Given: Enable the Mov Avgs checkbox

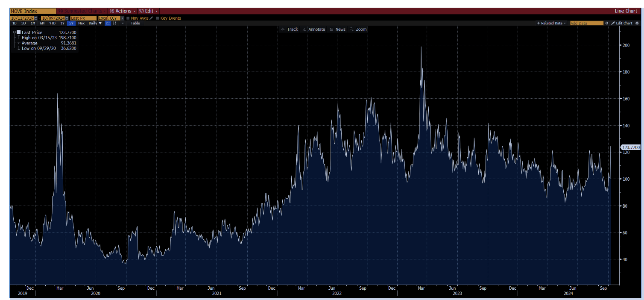Looking at the screenshot, I should coord(128,18).
